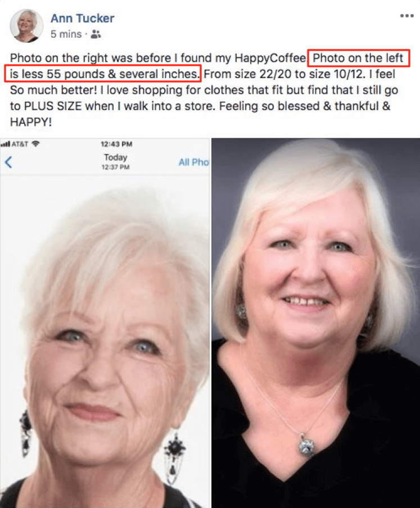Click the friends audience privacy icon
The height and width of the screenshot is (508, 420).
pos(96,34)
